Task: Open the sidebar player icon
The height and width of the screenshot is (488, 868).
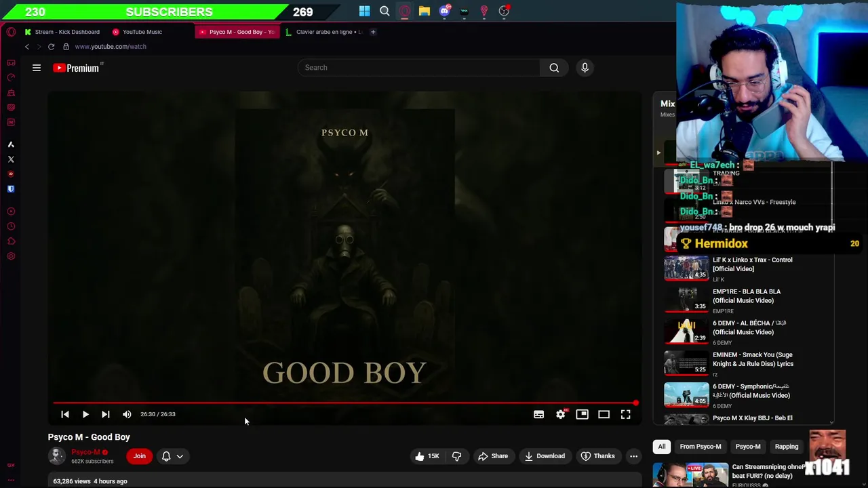Action: point(11,211)
